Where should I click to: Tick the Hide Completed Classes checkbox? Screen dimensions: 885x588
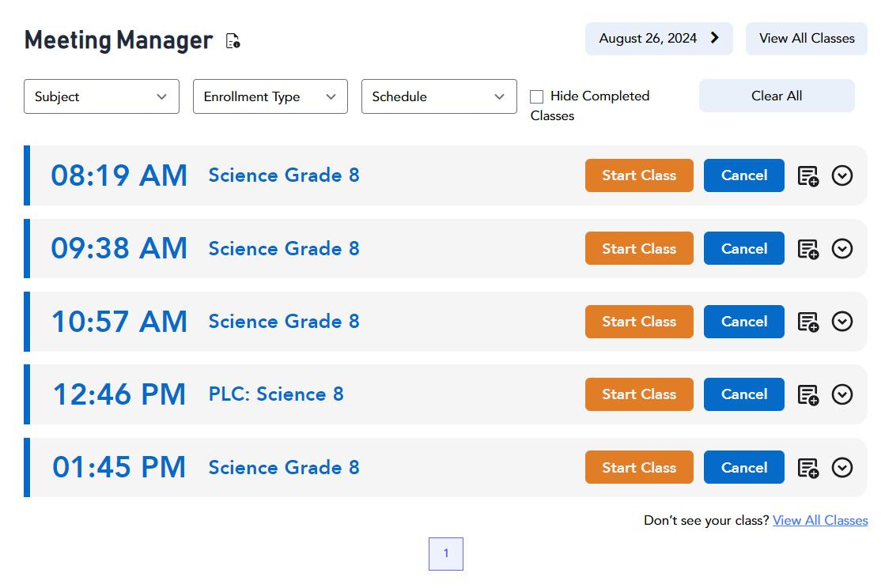pyautogui.click(x=537, y=96)
